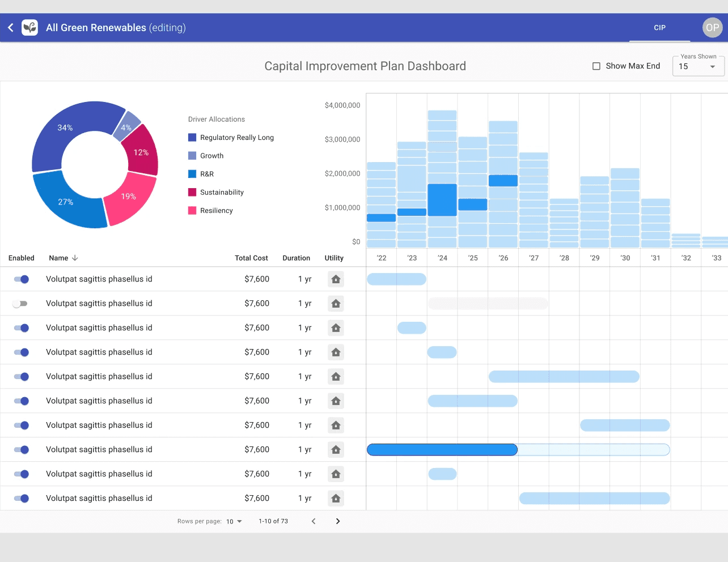
Task: Switch to the CIP tab
Action: click(x=659, y=28)
